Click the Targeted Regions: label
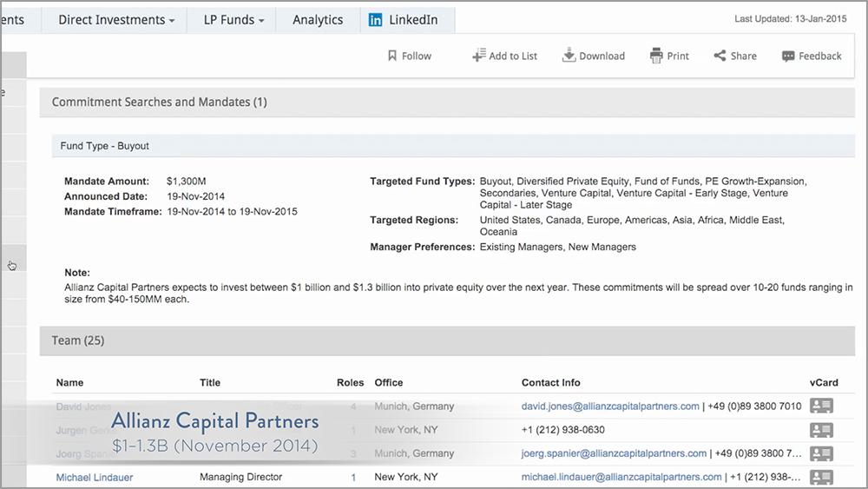The image size is (868, 489). pos(414,220)
